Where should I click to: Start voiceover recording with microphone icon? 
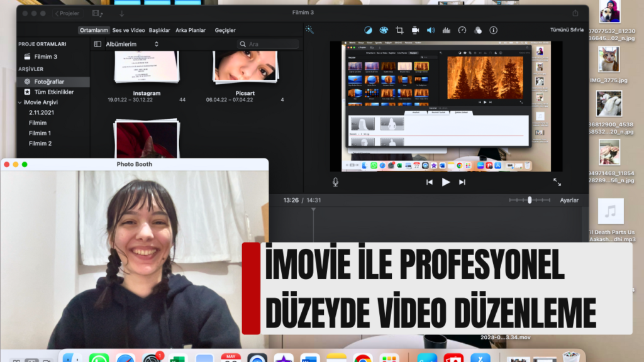(335, 182)
